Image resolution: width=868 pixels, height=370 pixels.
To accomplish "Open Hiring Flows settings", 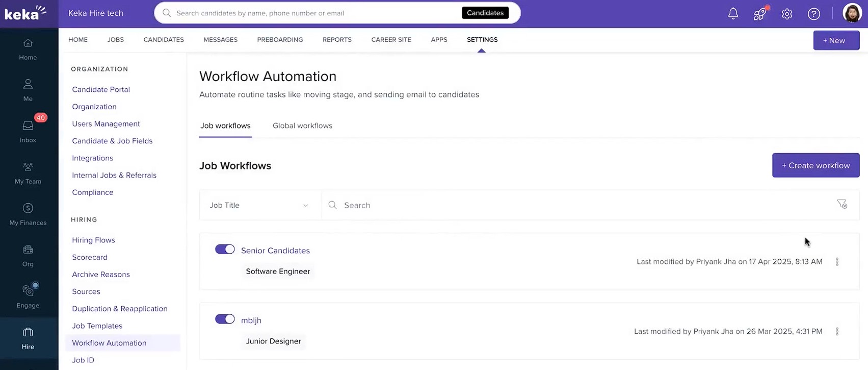I will (x=93, y=240).
